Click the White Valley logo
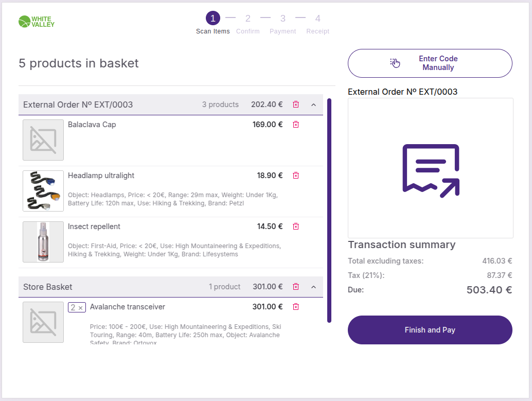The image size is (532, 401). pyautogui.click(x=36, y=22)
